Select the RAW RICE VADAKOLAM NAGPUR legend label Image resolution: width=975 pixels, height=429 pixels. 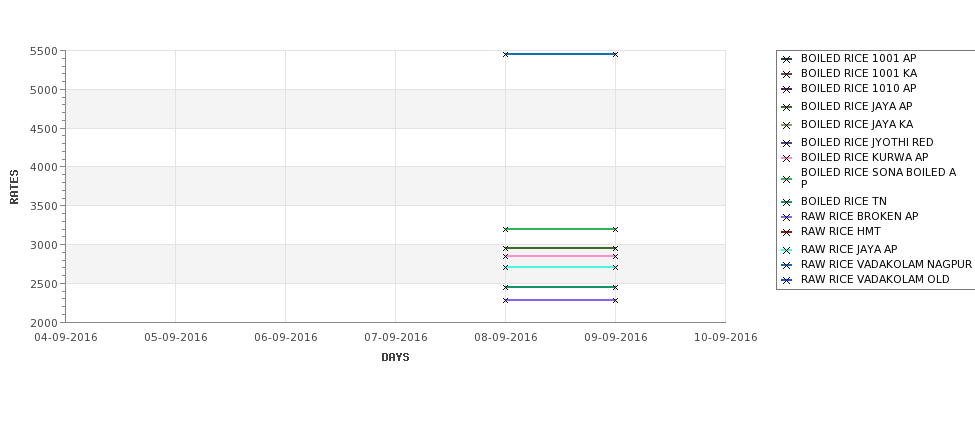[x=886, y=264]
